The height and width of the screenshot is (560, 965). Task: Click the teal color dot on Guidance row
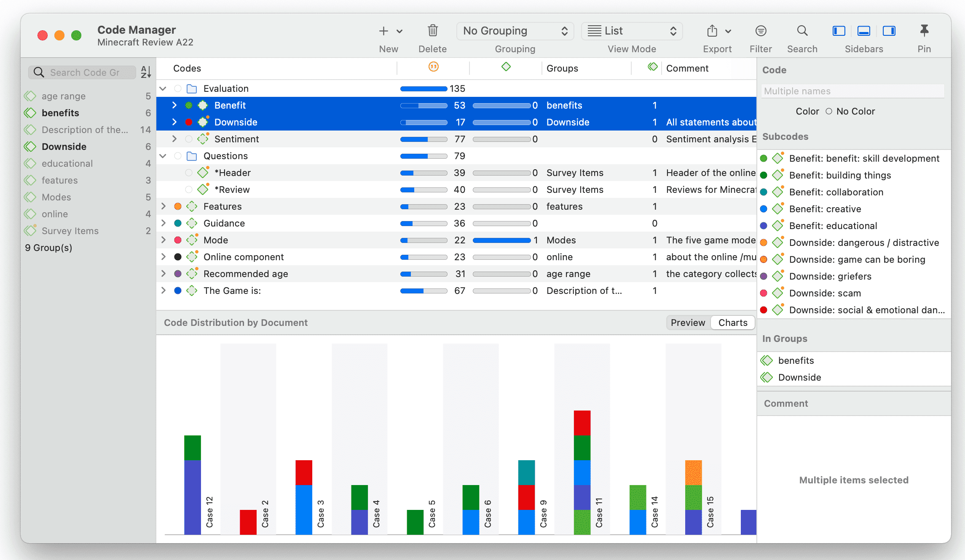tap(178, 223)
